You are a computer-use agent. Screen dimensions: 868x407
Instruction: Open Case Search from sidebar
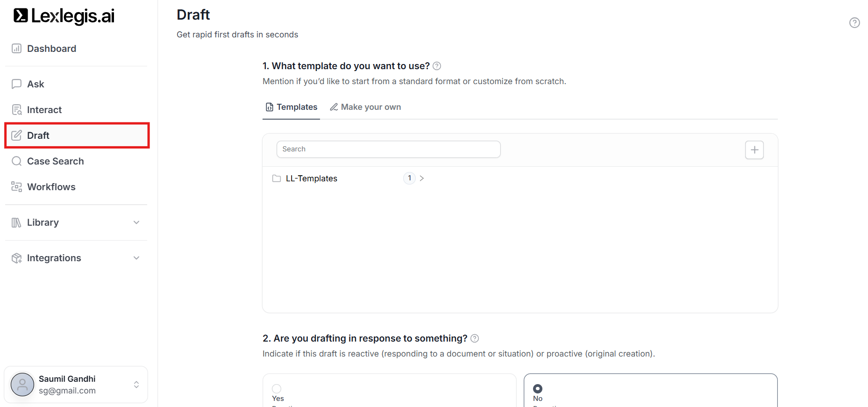(55, 161)
